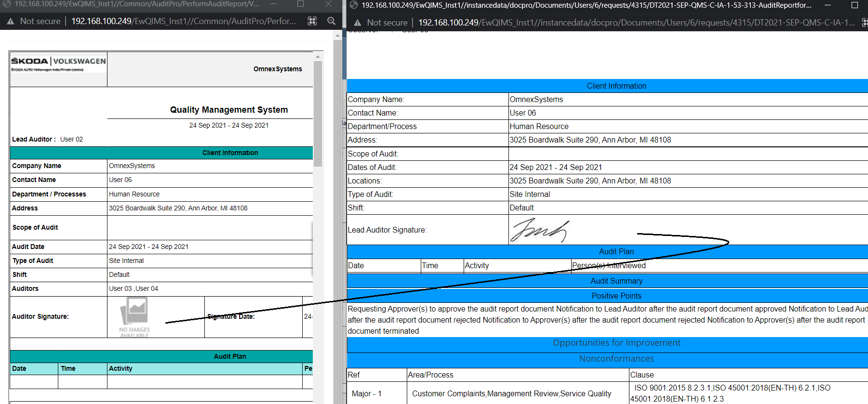Click 'Lead Auditor Signature:' label
The height and width of the screenshot is (404, 868).
[x=387, y=230]
